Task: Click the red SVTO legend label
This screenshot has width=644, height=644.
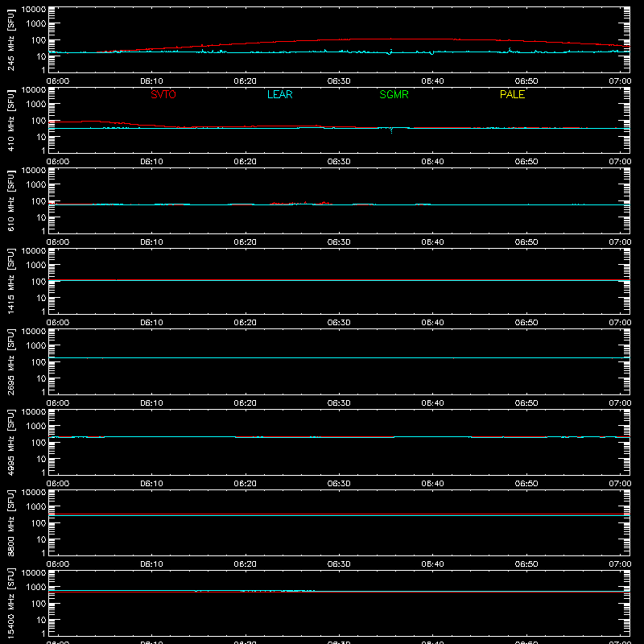Action: coord(163,94)
